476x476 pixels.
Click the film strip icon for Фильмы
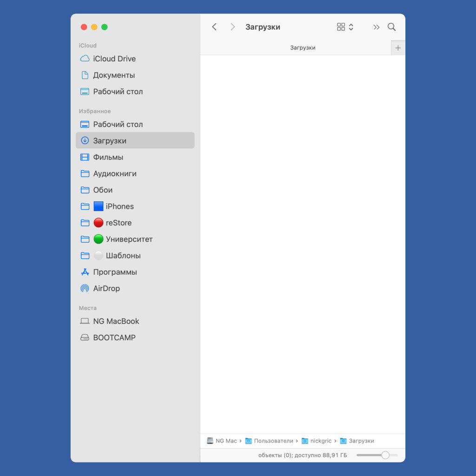coord(85,157)
